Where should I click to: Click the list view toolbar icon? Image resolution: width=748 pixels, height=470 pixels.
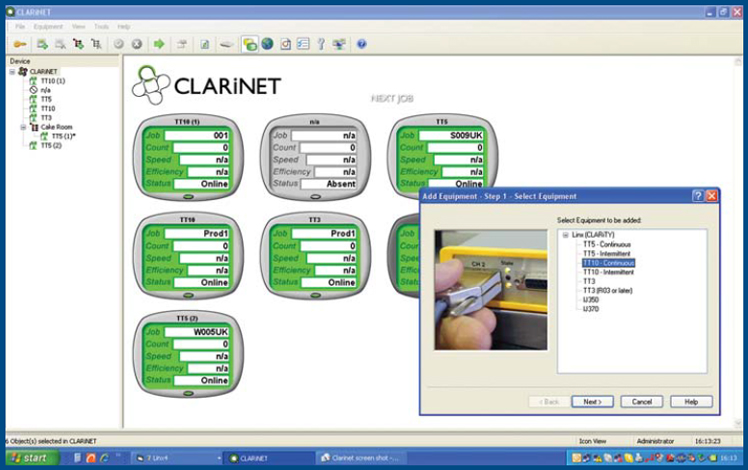(303, 44)
